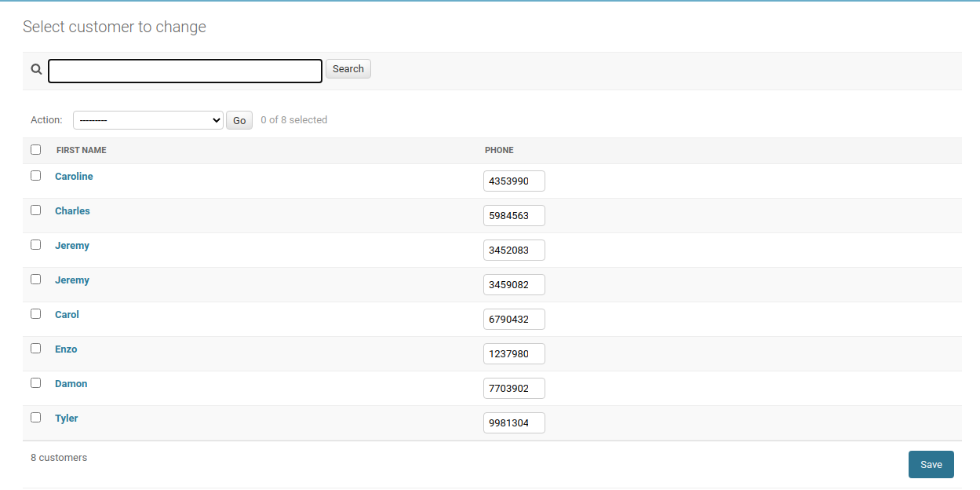Screen dimensions: 980x490
Task: Edit Tyler's phone field 9981304
Action: click(x=514, y=423)
